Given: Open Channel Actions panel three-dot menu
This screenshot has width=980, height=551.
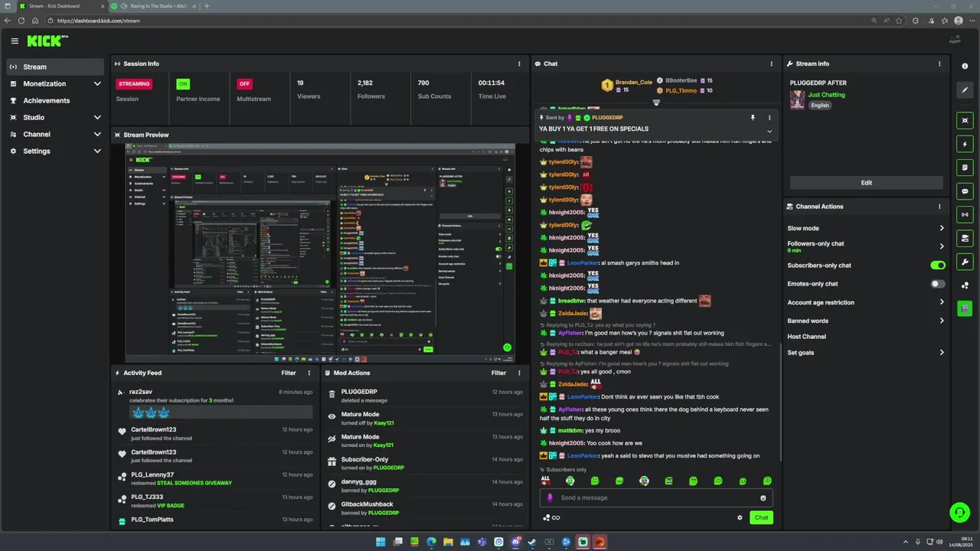Looking at the screenshot, I should pyautogui.click(x=939, y=207).
